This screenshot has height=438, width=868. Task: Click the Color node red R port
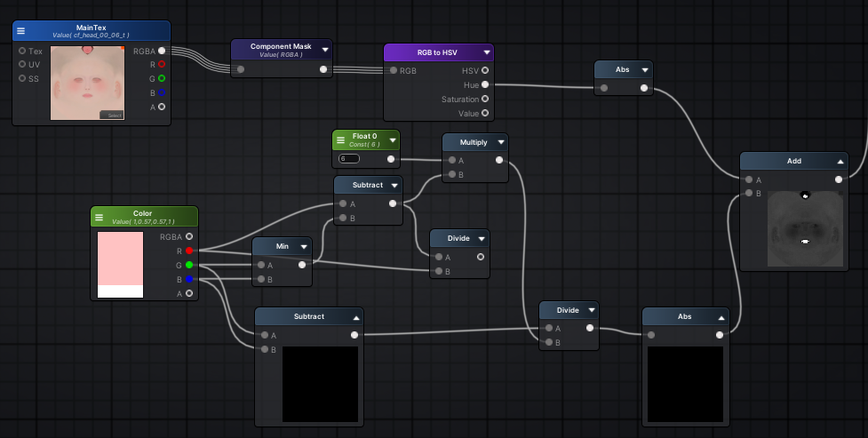coord(189,251)
